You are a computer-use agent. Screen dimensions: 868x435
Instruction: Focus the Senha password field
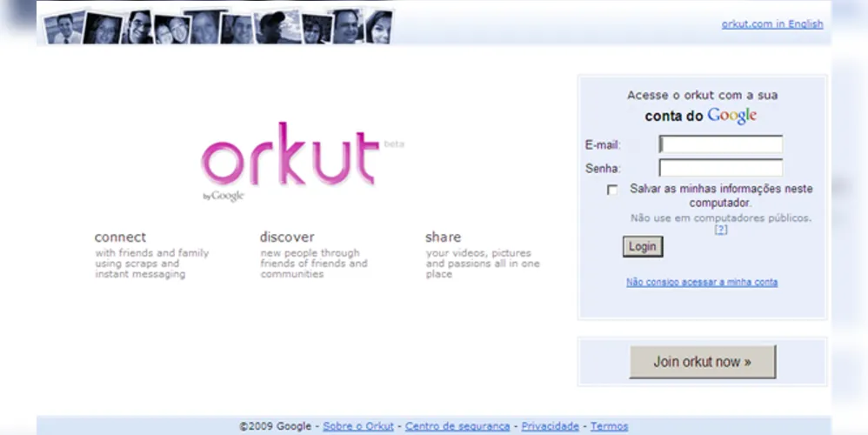[721, 168]
